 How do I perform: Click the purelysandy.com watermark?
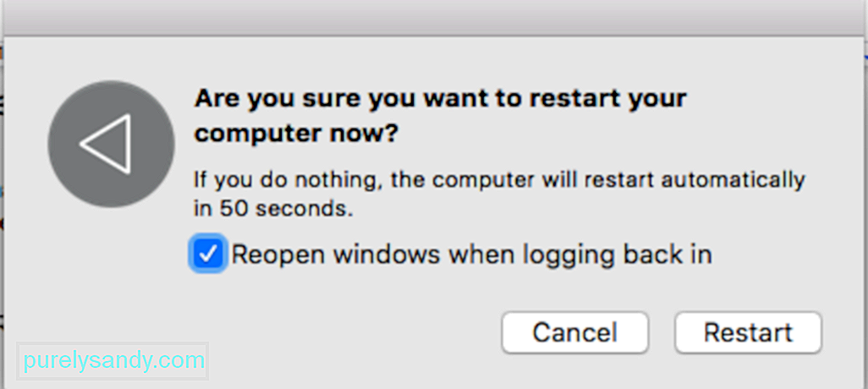pyautogui.click(x=114, y=361)
